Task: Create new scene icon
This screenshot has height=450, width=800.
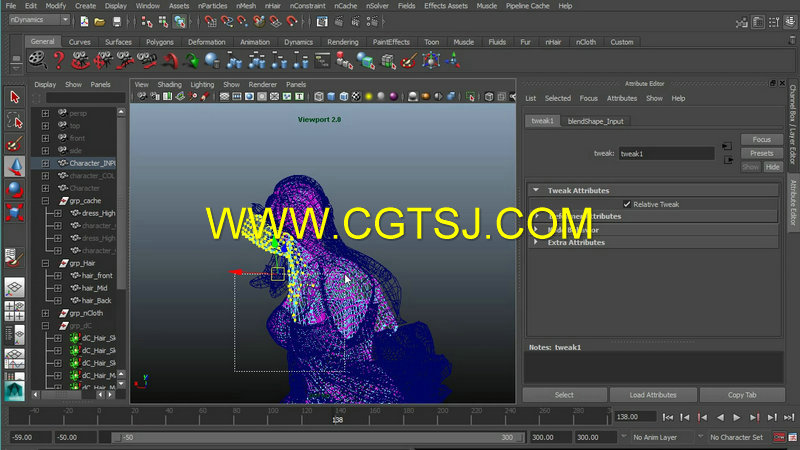Action: [x=84, y=21]
